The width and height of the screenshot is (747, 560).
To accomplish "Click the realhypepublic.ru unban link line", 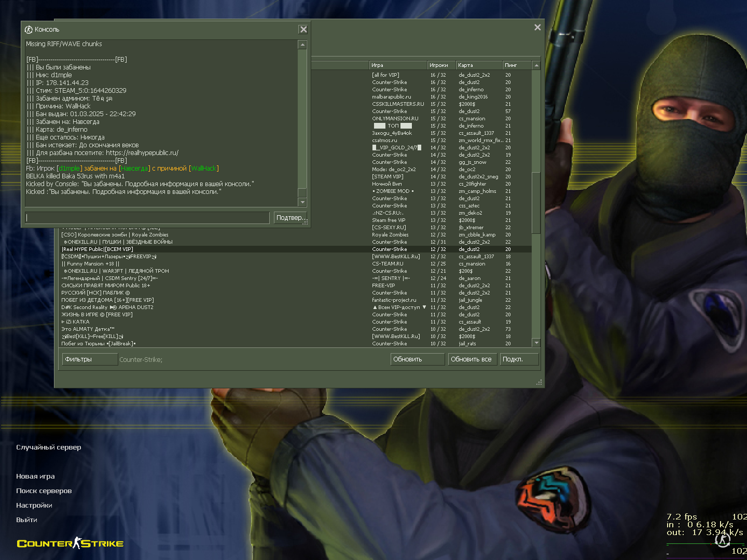I will (x=103, y=153).
